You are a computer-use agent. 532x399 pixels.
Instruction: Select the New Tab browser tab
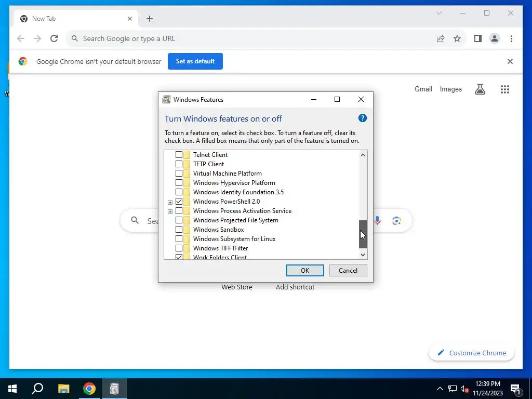coord(76,19)
